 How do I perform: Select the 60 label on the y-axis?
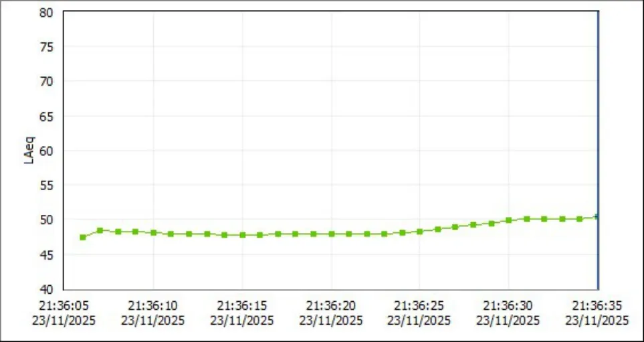point(46,151)
